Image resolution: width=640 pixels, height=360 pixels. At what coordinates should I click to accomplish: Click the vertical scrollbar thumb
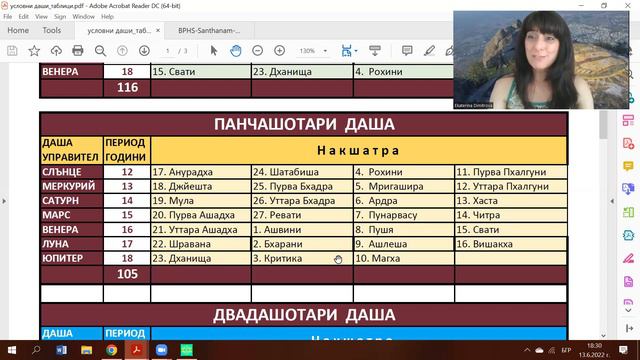click(x=603, y=125)
